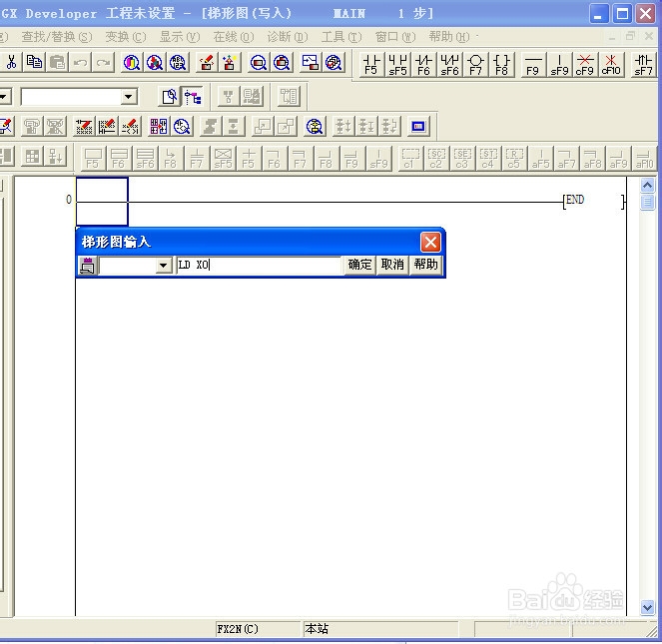This screenshot has height=644, width=662.
Task: Click the clock magnifier icon
Action: [x=182, y=126]
